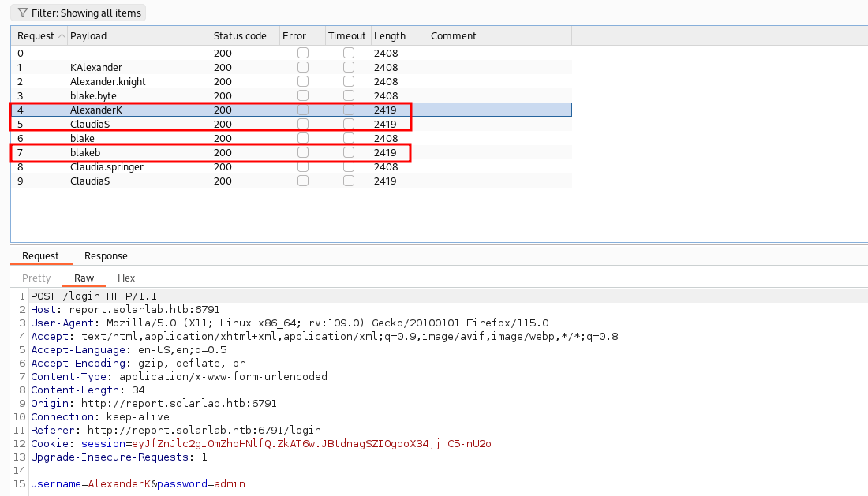Switch to the Response tab

point(106,255)
